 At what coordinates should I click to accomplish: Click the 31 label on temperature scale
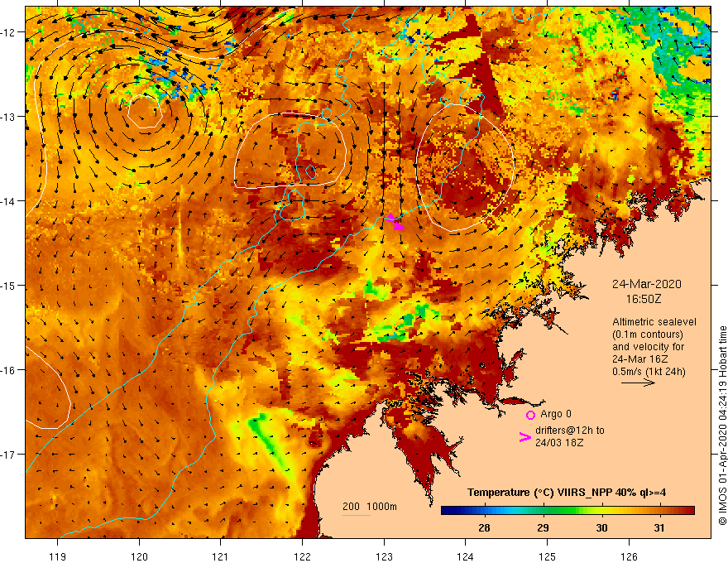coord(659,527)
